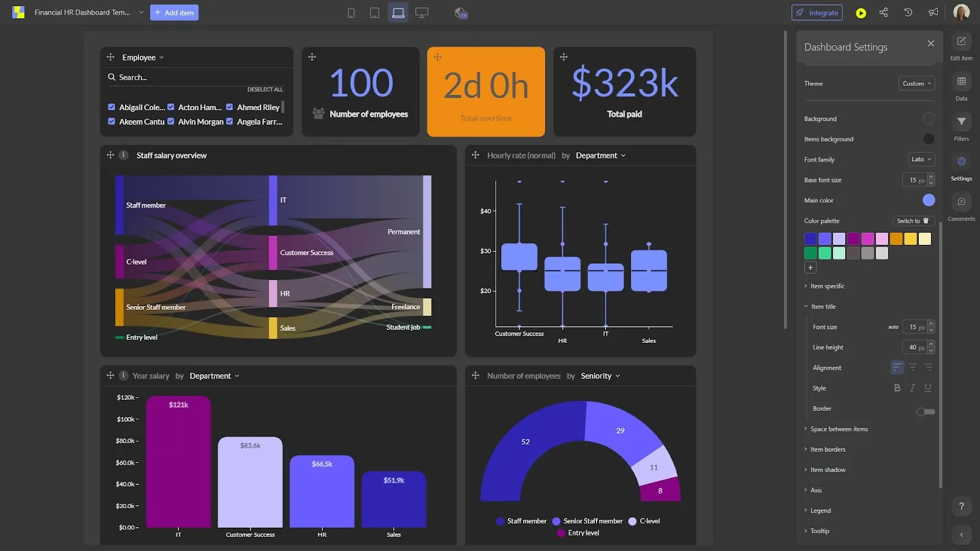The height and width of the screenshot is (551, 980).
Task: Open the Comments sidebar icon
Action: [962, 201]
